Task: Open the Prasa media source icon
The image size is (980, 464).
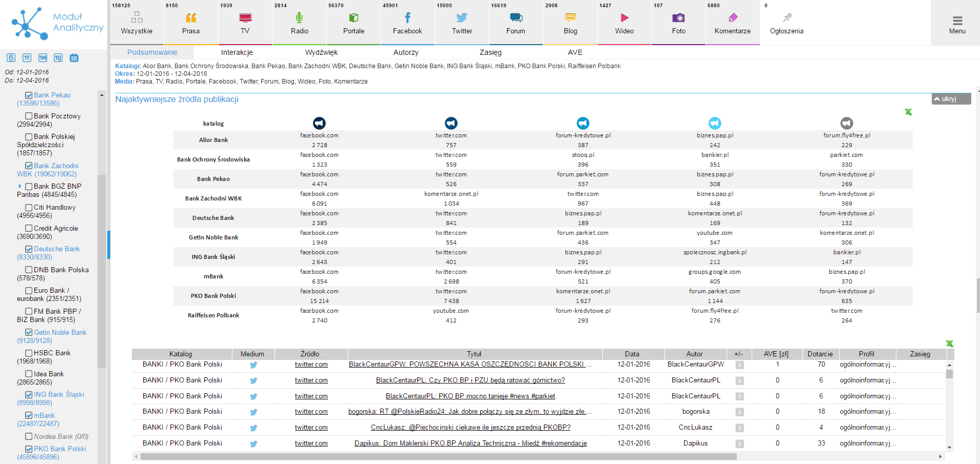Action: tap(191, 18)
